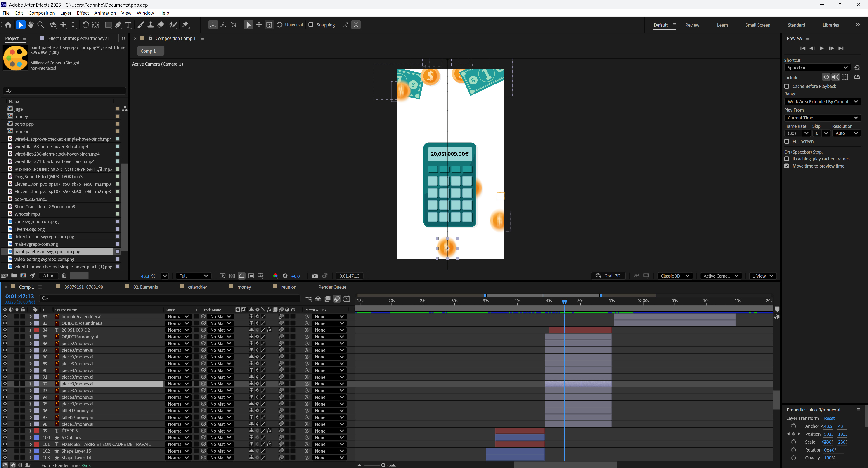
Task: Click the timeline search field
Action: pyautogui.click(x=172, y=298)
